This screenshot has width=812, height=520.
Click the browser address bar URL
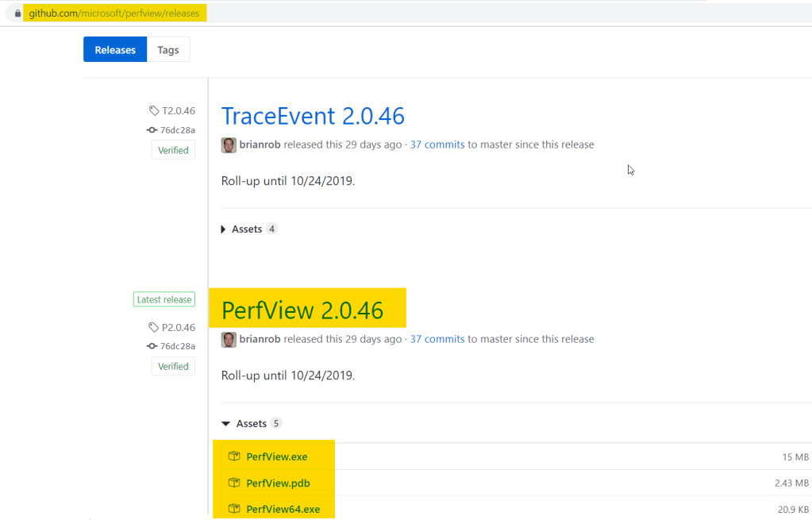point(115,13)
